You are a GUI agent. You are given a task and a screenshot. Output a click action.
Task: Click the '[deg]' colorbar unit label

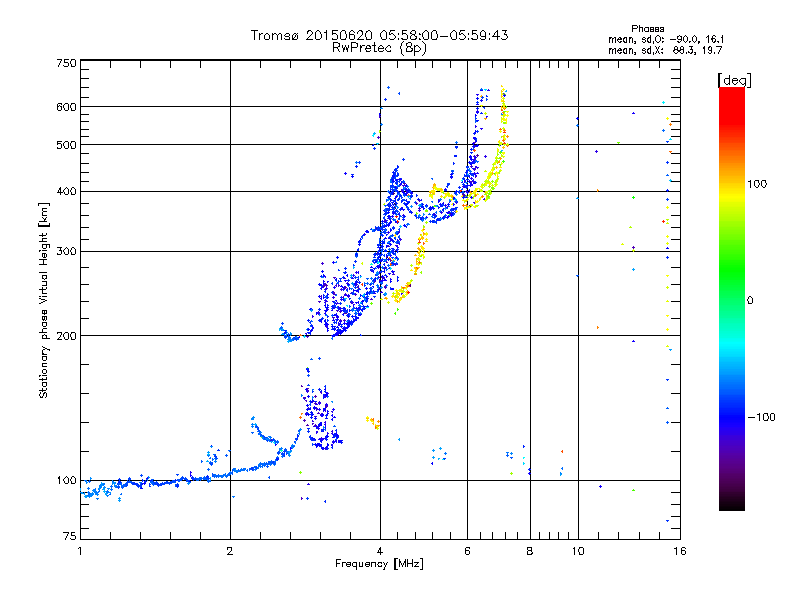point(734,80)
